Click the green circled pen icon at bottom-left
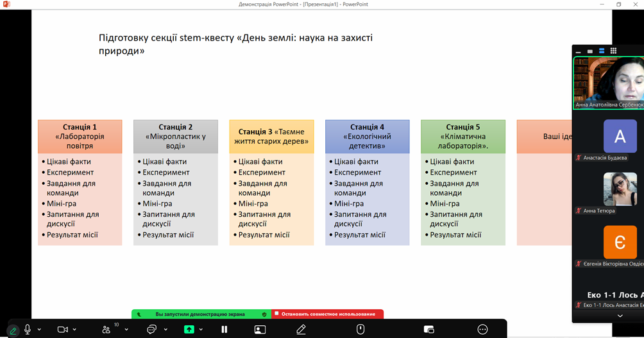Image resolution: width=644 pixels, height=338 pixels. 13,330
